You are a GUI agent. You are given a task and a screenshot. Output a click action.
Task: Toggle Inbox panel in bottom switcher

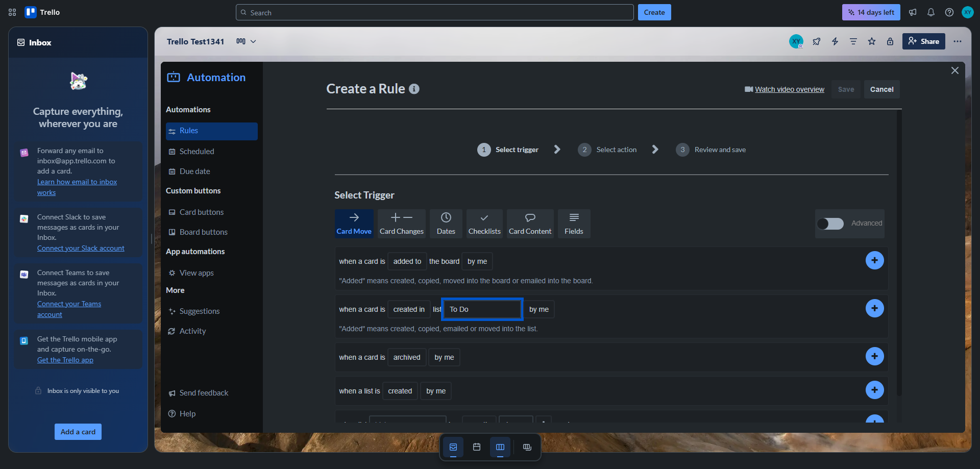(453, 447)
